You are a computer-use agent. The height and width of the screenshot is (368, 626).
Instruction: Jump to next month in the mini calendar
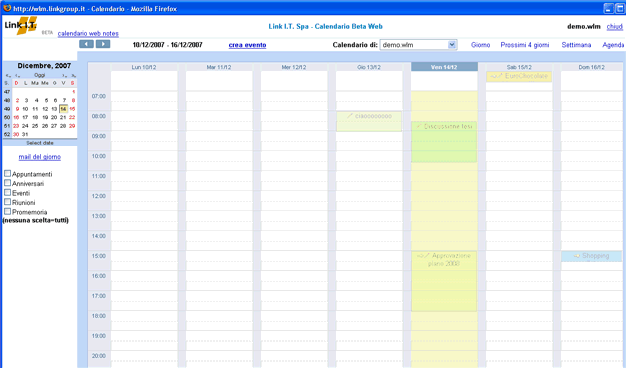64,75
